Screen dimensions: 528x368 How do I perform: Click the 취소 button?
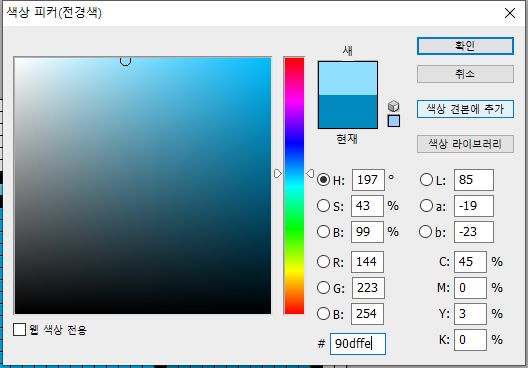click(465, 74)
